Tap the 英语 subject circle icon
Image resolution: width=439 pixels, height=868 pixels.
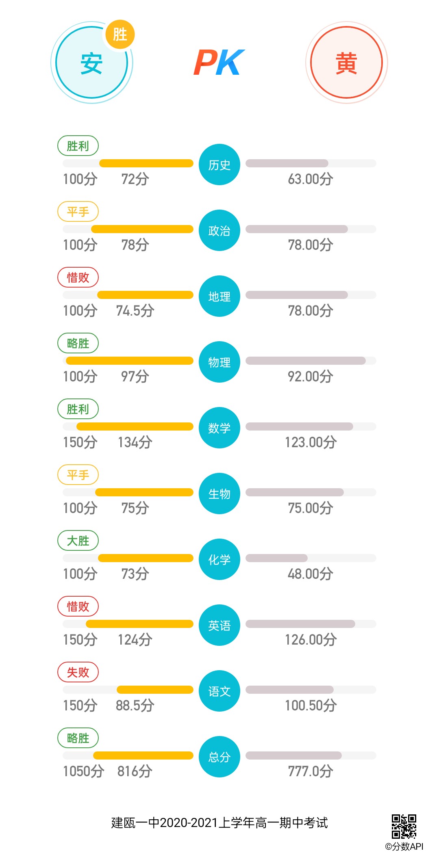click(219, 625)
